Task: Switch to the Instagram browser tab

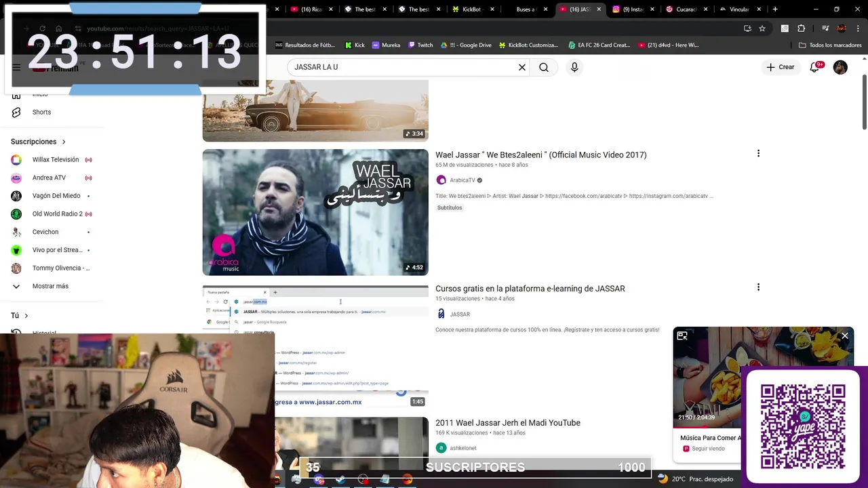Action: [x=633, y=9]
